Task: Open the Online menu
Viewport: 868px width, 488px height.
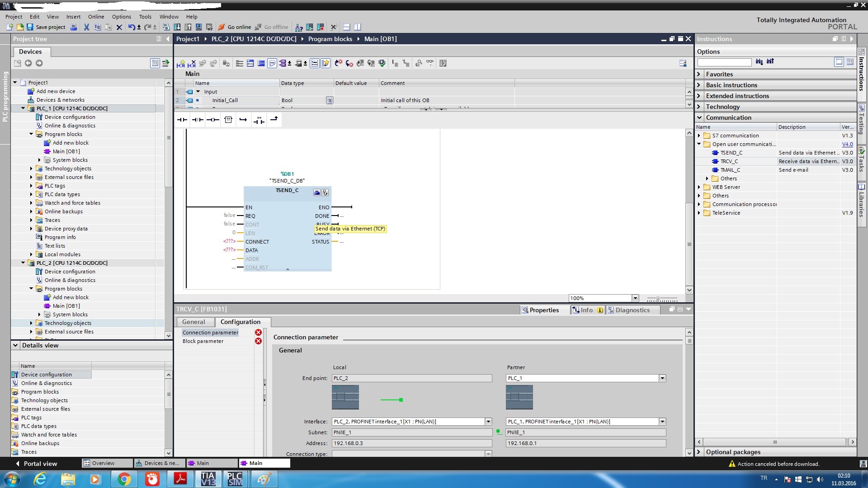Action: point(96,17)
